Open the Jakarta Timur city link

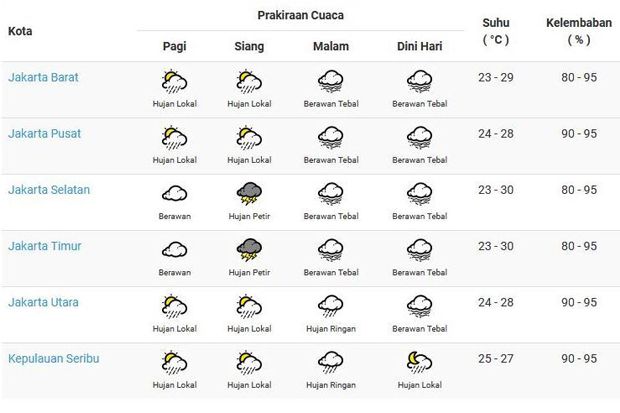tap(45, 246)
